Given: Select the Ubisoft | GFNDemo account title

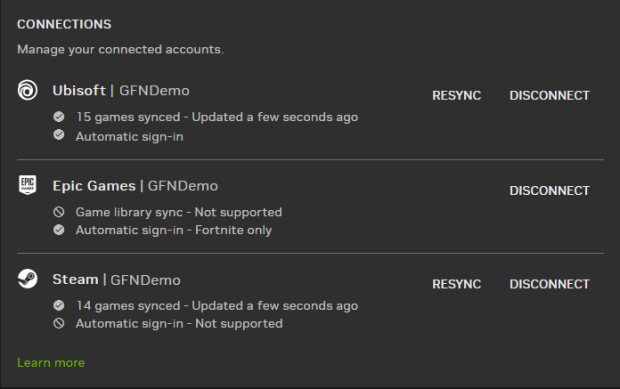Looking at the screenshot, I should [121, 91].
